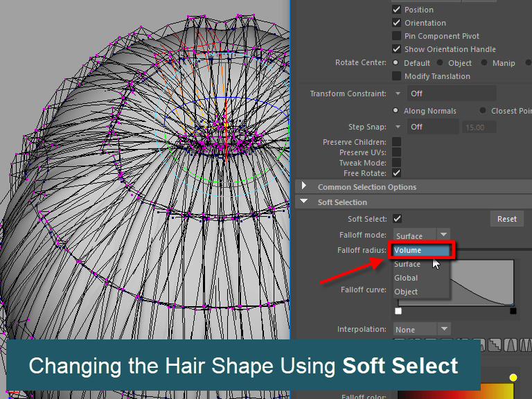
Task: Enable Pin Component Pivot
Action: [397, 36]
